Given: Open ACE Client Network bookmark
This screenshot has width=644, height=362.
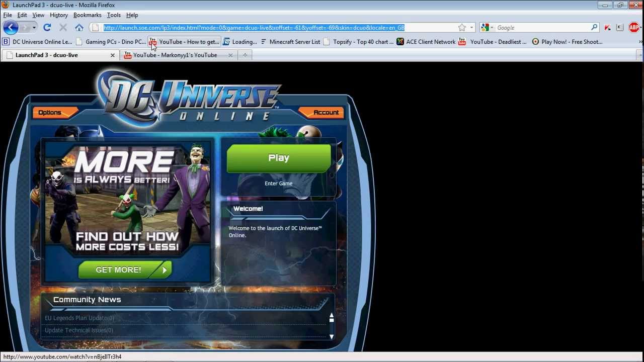Looking at the screenshot, I should point(426,42).
